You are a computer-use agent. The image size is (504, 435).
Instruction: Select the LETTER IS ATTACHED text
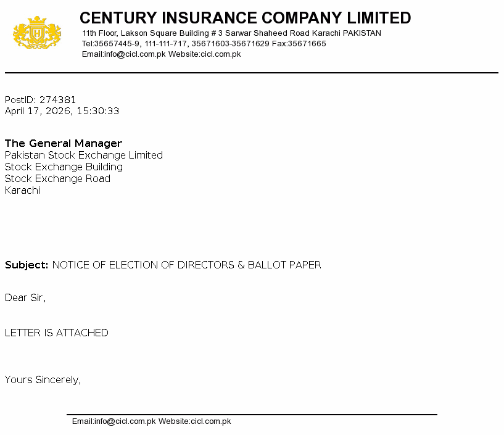(57, 333)
